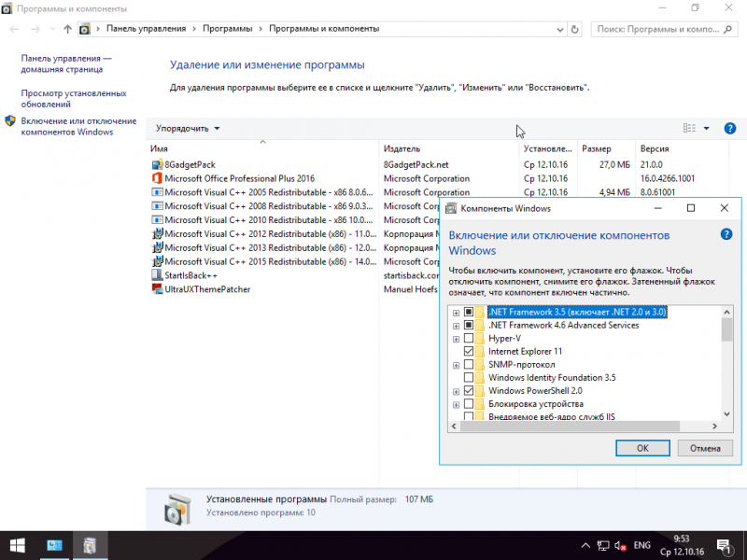Uncheck Internet Explorer 11 component
This screenshot has width=747, height=560.
pyautogui.click(x=469, y=352)
